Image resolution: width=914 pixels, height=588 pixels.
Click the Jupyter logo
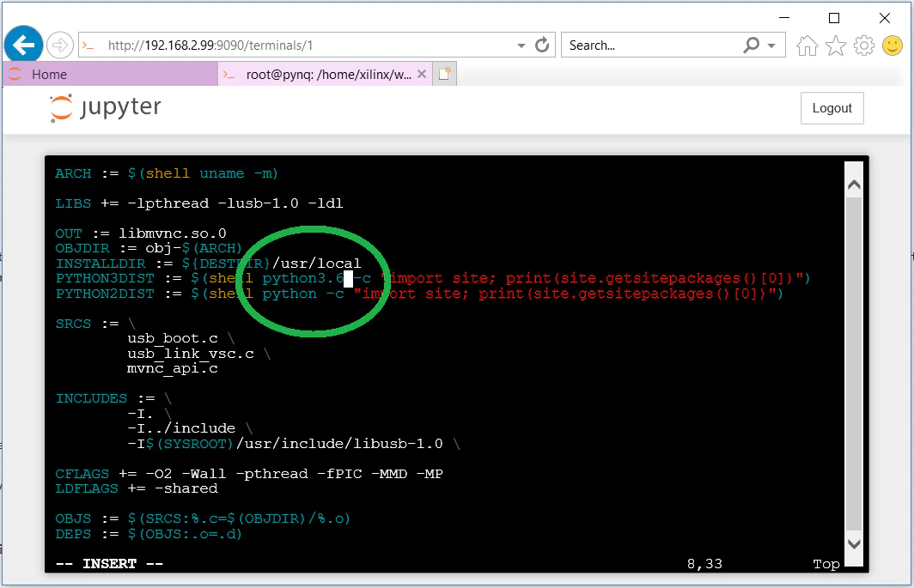point(106,108)
